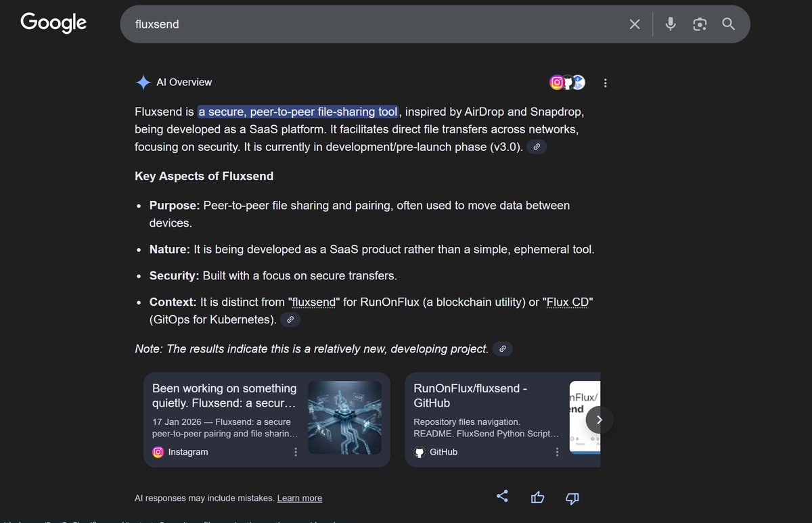Image resolution: width=812 pixels, height=523 pixels.
Task: Give thumbs up to the AI Overview
Action: (x=538, y=498)
